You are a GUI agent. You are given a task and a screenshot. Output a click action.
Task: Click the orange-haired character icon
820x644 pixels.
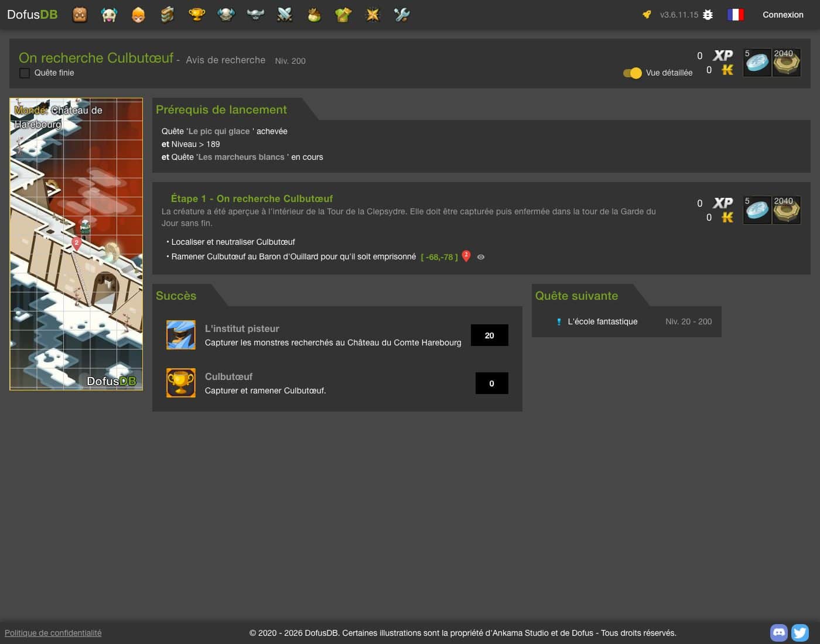point(138,15)
